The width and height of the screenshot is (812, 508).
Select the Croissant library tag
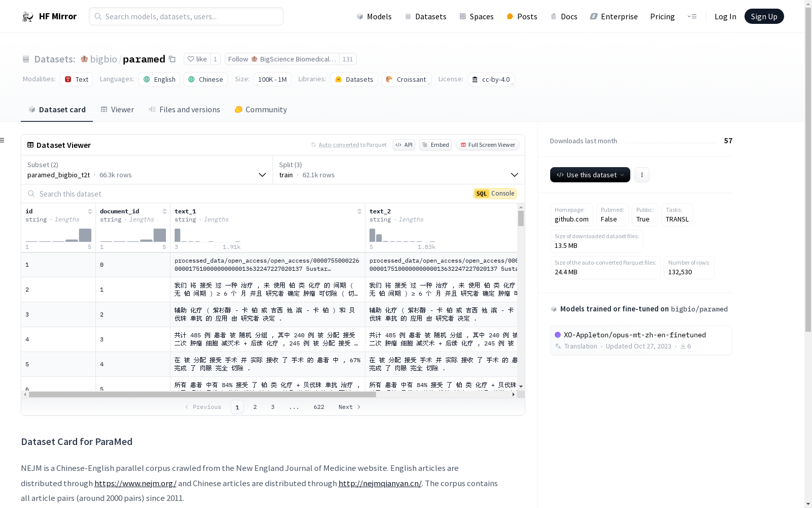(x=406, y=79)
